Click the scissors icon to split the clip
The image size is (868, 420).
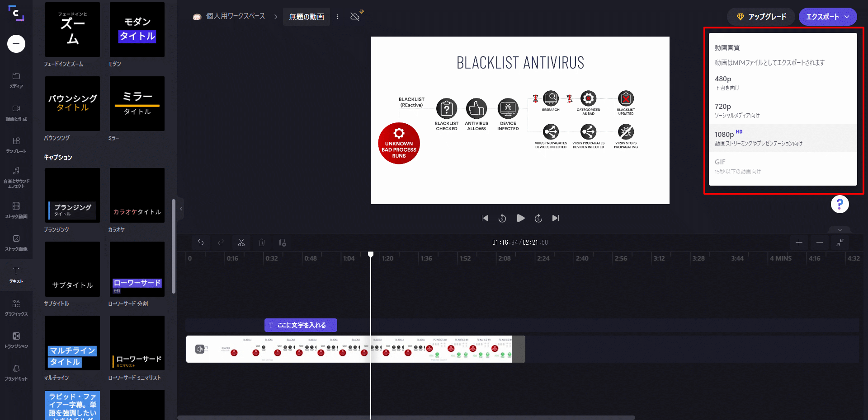pos(241,243)
